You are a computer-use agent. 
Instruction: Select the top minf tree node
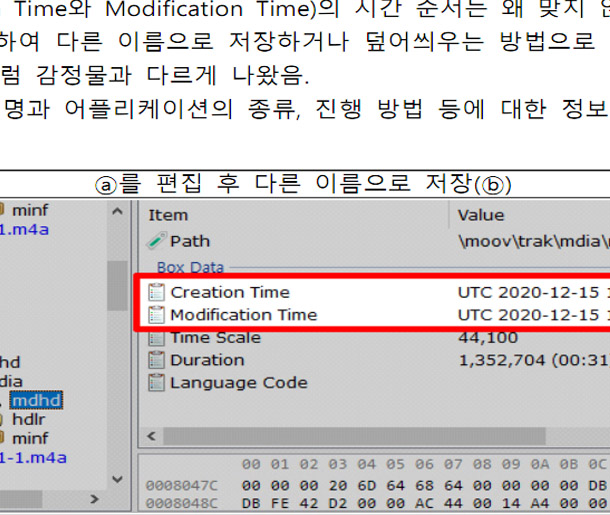click(30, 210)
